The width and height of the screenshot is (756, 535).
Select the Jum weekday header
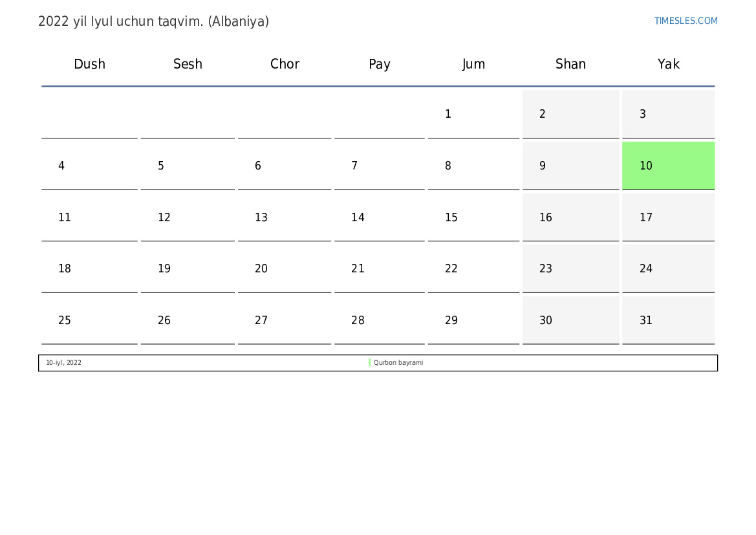pyautogui.click(x=473, y=64)
